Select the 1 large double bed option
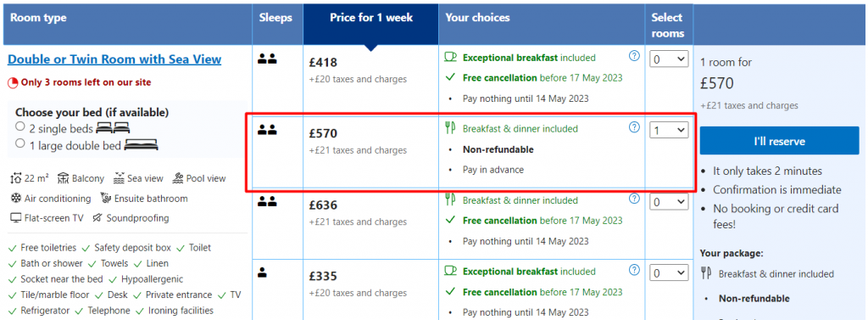This screenshot has height=320, width=868. click(x=20, y=143)
